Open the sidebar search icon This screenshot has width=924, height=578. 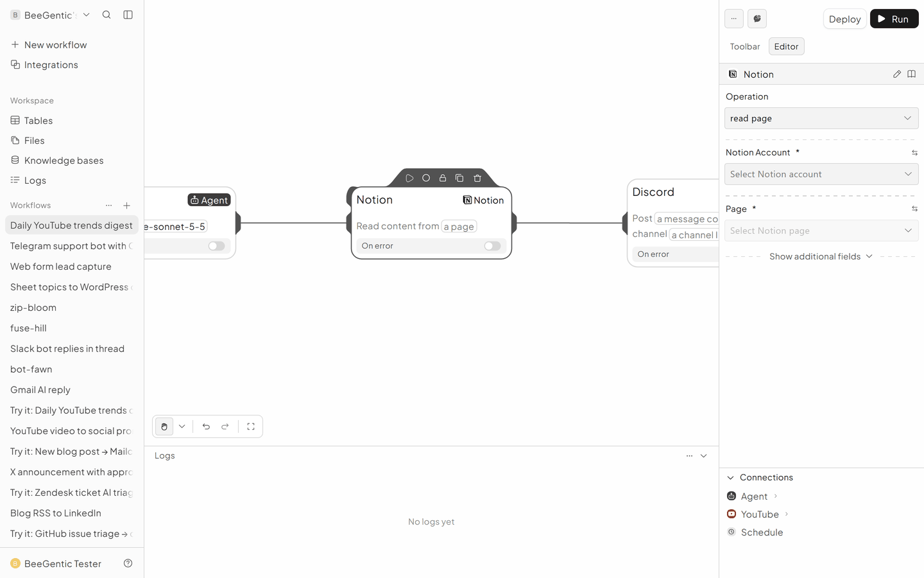[x=107, y=15]
